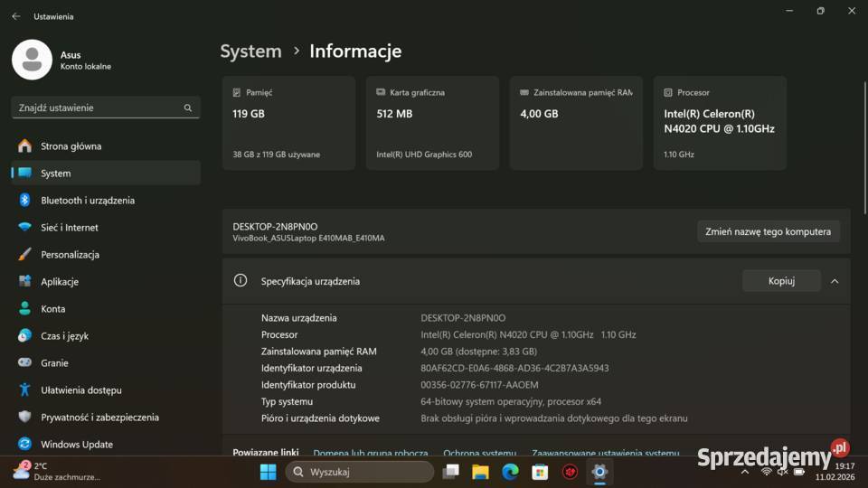Open Ułatwienia dostępu settings
Viewport: 868px width, 488px height.
[x=106, y=390]
